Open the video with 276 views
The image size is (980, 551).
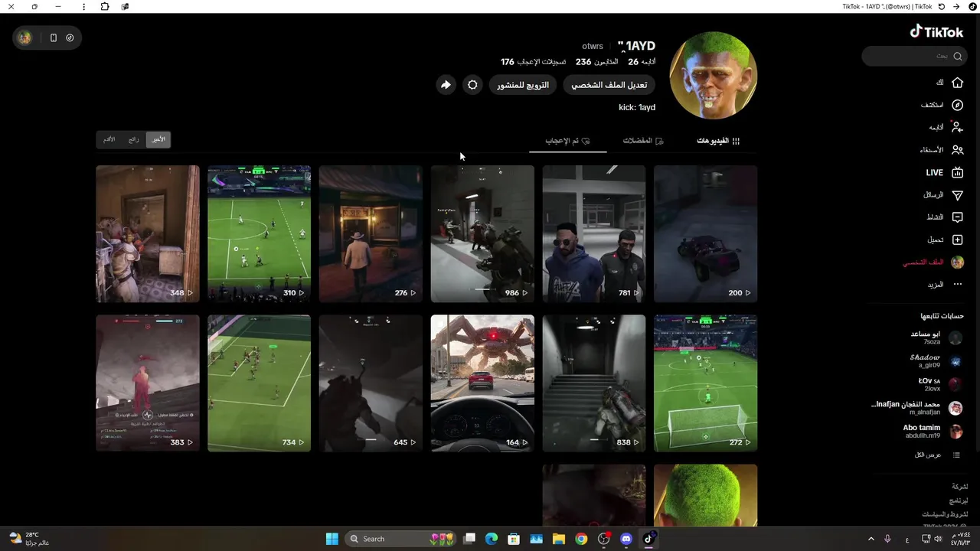[371, 233]
